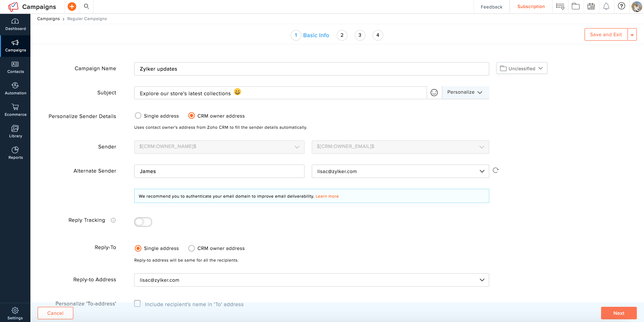Open the Unclassified folder dropdown
Viewport: 644px width, 322px height.
(x=521, y=68)
